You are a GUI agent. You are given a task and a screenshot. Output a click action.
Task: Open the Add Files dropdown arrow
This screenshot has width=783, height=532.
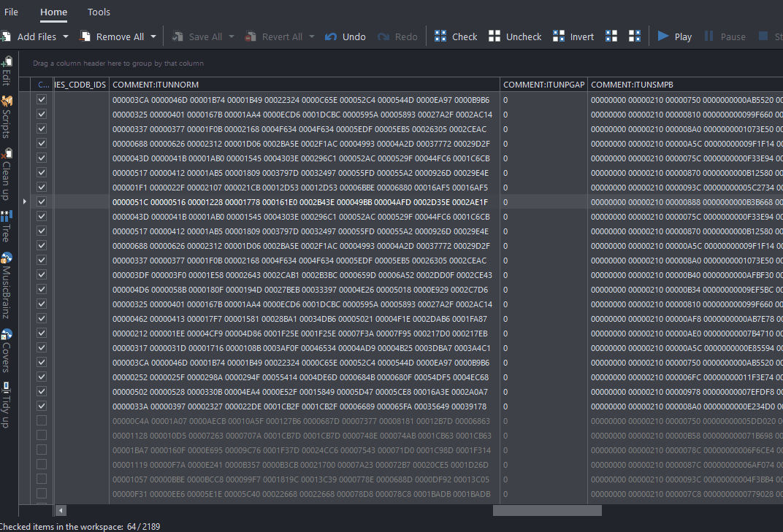[66, 36]
